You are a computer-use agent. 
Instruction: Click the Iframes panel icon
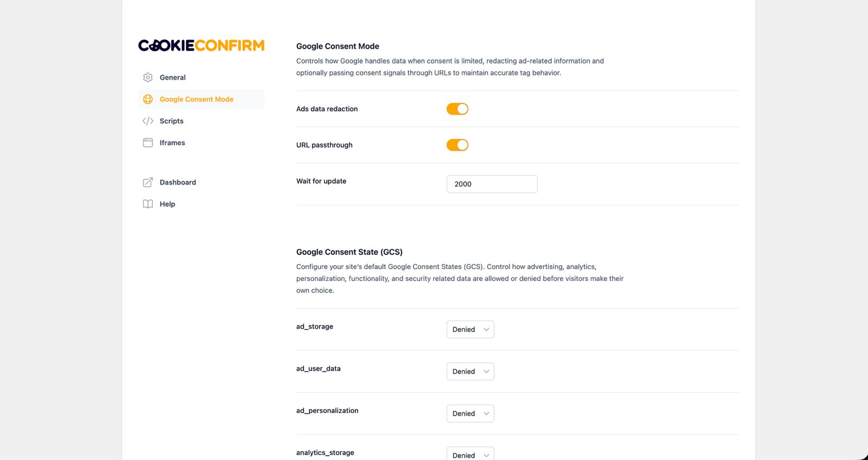tap(148, 142)
